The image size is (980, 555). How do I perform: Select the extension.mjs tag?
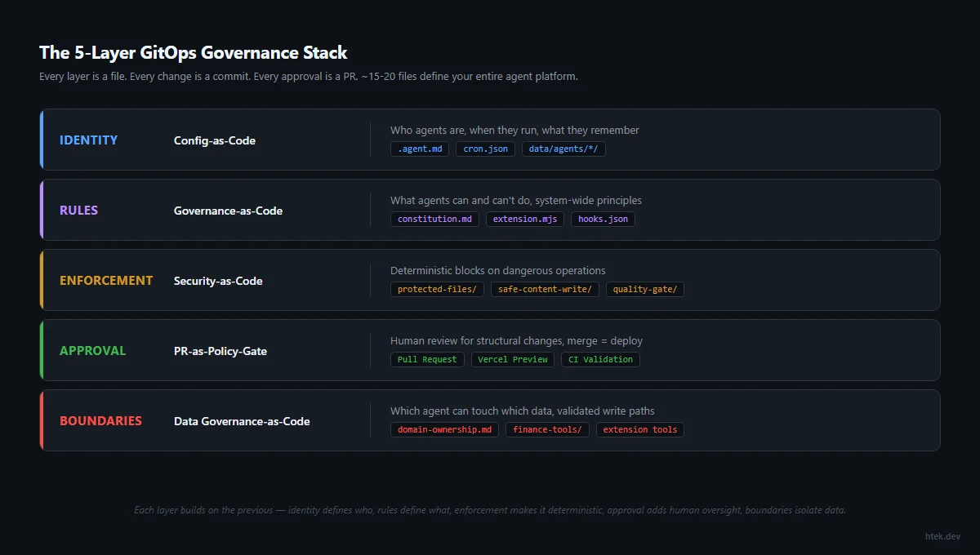point(525,220)
